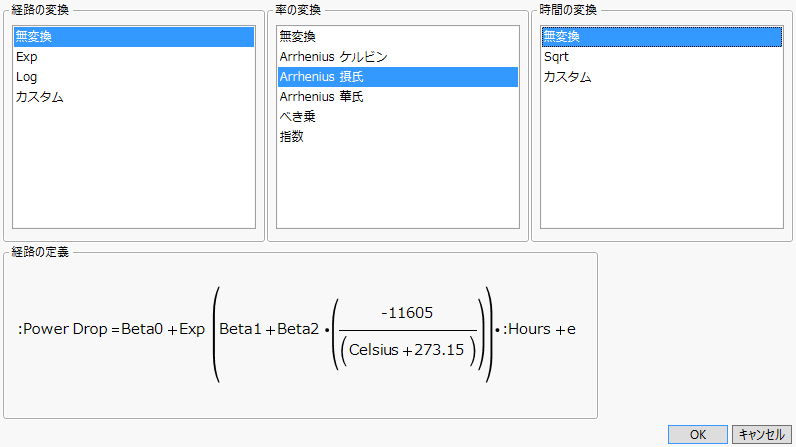This screenshot has height=447, width=796.
Task: Pick カスタム in the 経路の変換 list
Action: (x=39, y=97)
